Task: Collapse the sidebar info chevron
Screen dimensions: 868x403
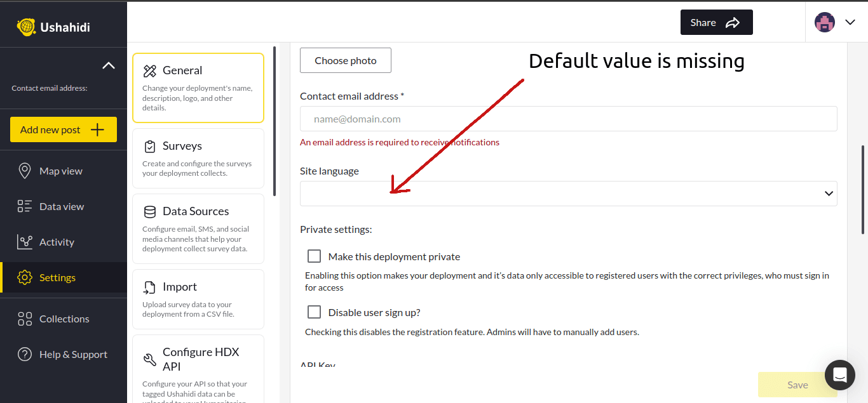Action: [x=109, y=65]
